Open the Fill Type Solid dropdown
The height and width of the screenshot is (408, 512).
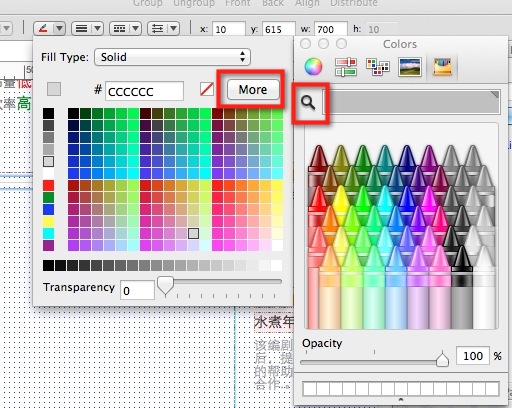click(172, 57)
